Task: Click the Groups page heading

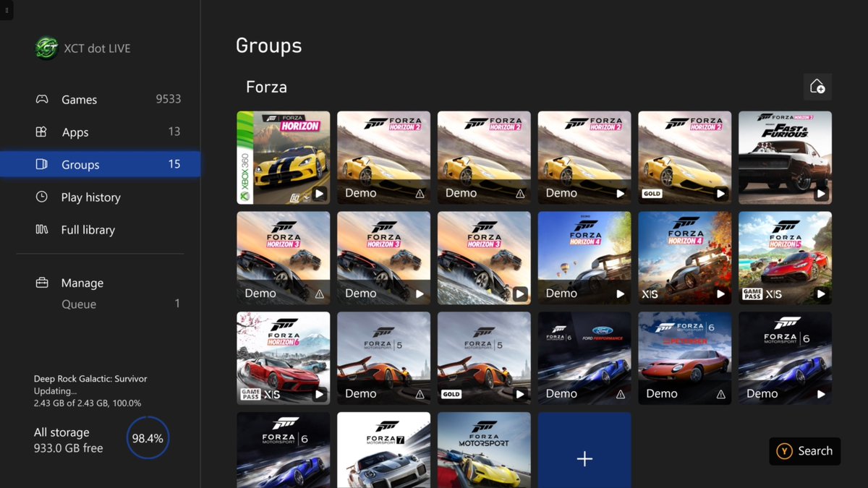Action: coord(268,46)
